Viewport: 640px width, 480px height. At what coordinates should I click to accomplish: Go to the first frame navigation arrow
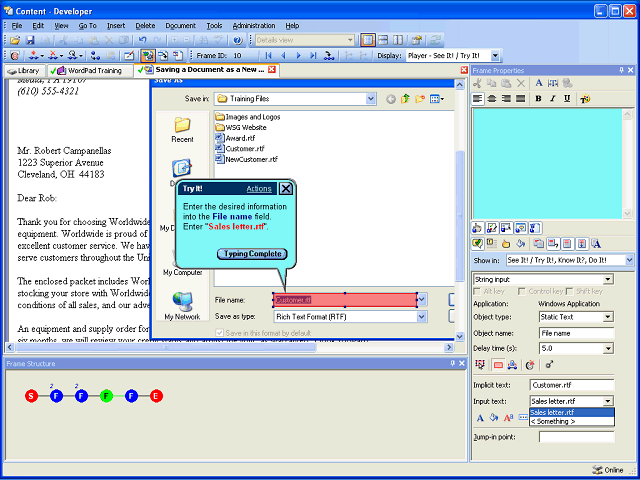click(x=268, y=56)
